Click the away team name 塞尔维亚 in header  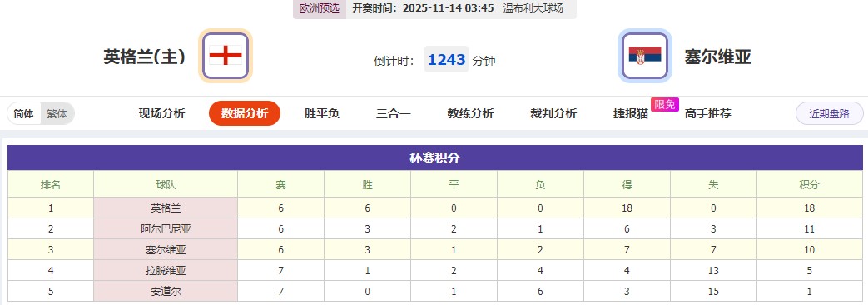[718, 57]
